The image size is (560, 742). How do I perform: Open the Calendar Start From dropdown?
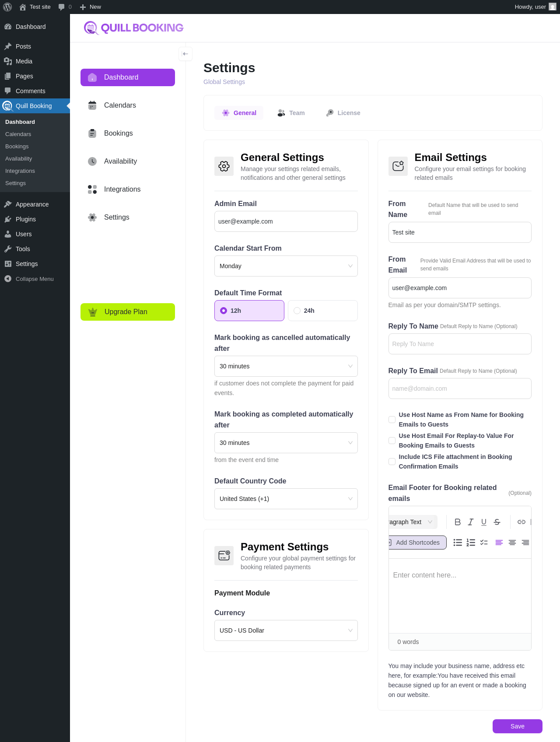pyautogui.click(x=286, y=266)
